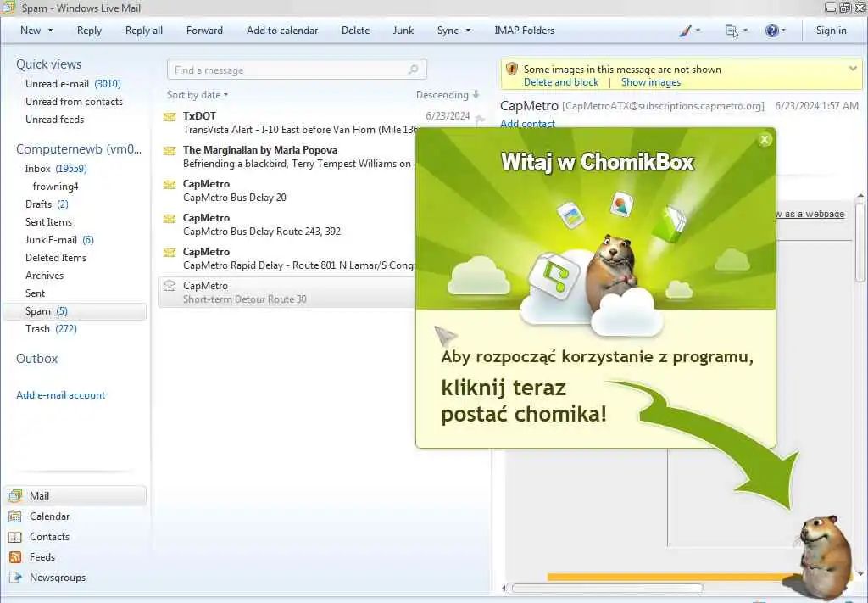Click the Show images link
The height and width of the screenshot is (603, 868).
pos(651,82)
